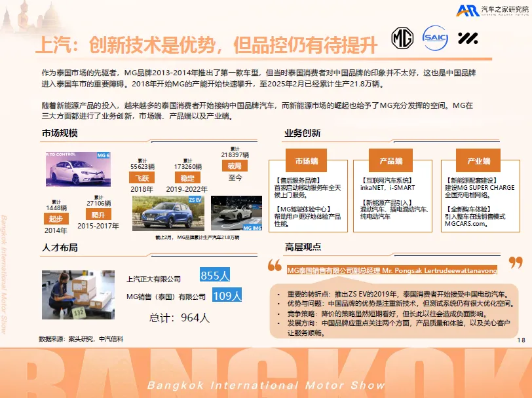Click the 至今 label under 破局

coord(235,177)
